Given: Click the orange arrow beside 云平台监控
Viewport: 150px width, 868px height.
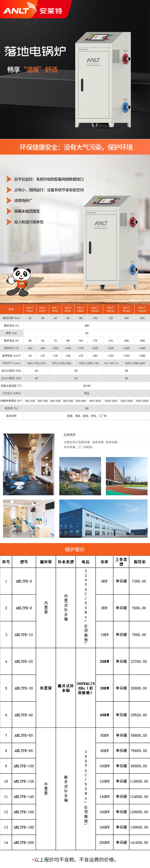Looking at the screenshot, I should click(9, 179).
